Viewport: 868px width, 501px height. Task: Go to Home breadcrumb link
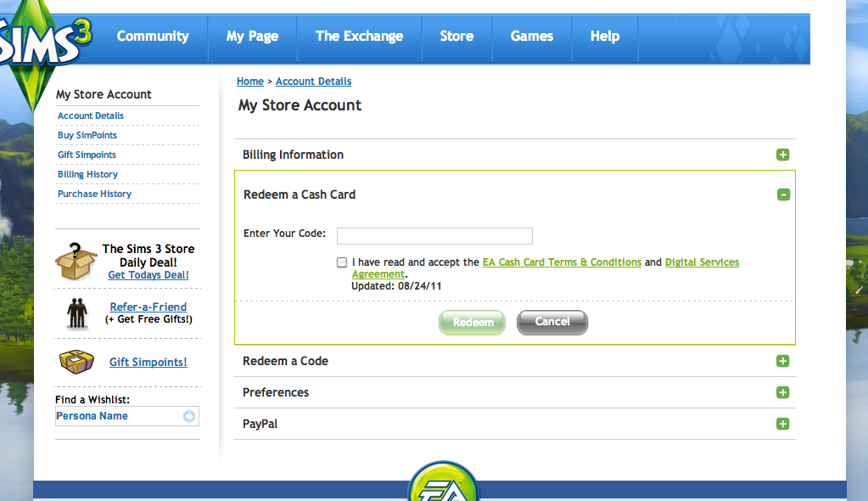coord(250,82)
